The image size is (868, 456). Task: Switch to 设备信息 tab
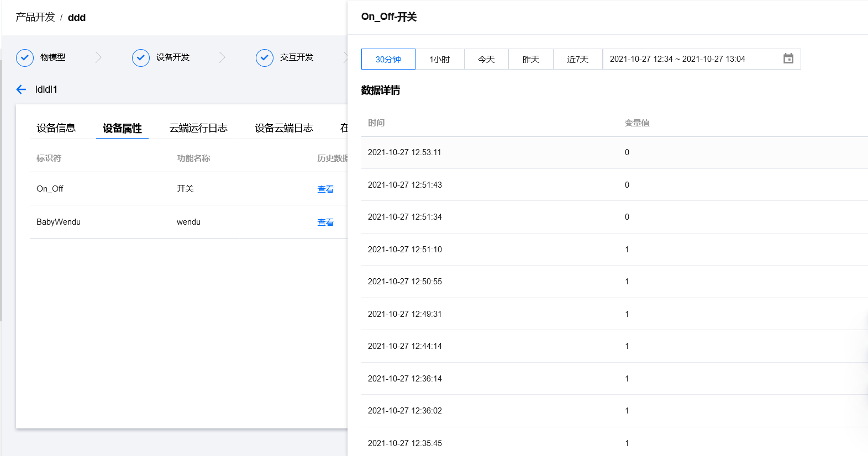(56, 128)
